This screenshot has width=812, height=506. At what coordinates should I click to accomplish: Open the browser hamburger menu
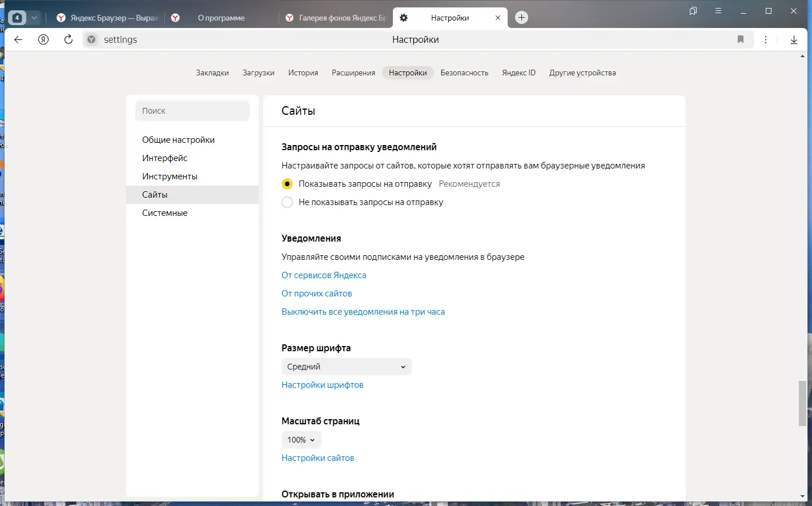pos(718,11)
